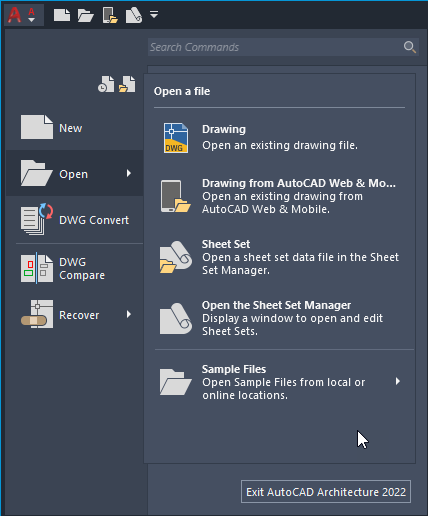
Task: Click Exit AutoCAD Architecture 2022 button
Action: pyautogui.click(x=326, y=492)
